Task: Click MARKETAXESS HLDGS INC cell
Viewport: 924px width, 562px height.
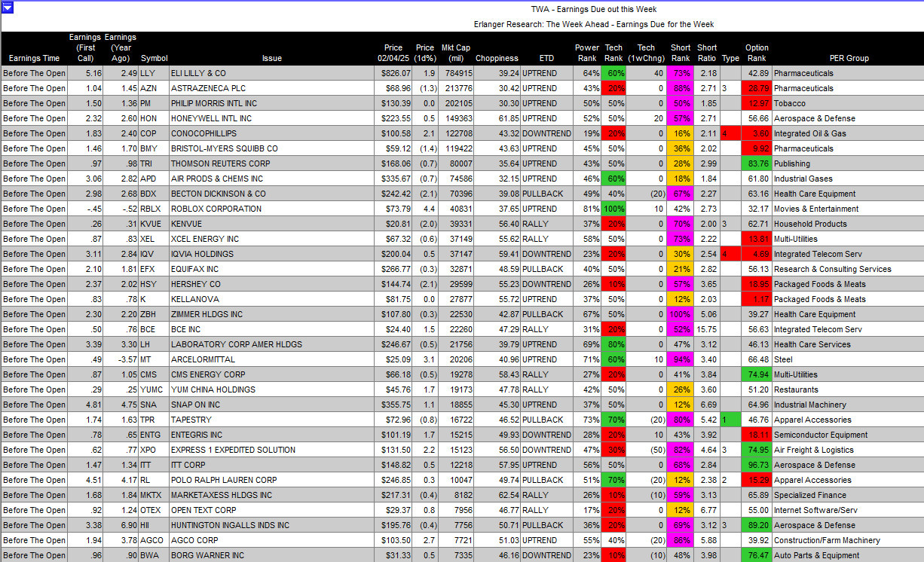Action: pos(271,495)
